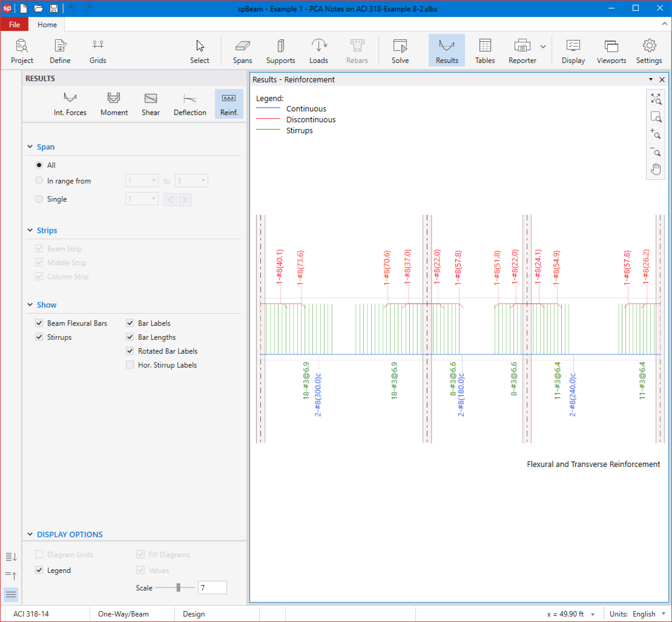
Task: Open the Tables view
Action: [x=485, y=51]
